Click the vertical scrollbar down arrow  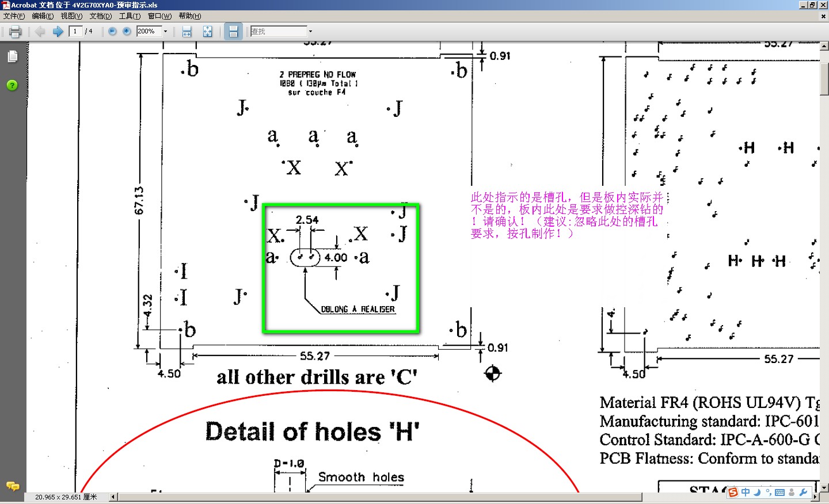tap(824, 487)
